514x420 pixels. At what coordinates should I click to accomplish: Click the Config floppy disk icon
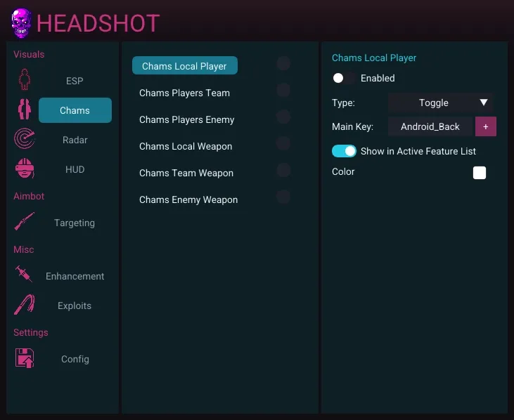tap(25, 358)
